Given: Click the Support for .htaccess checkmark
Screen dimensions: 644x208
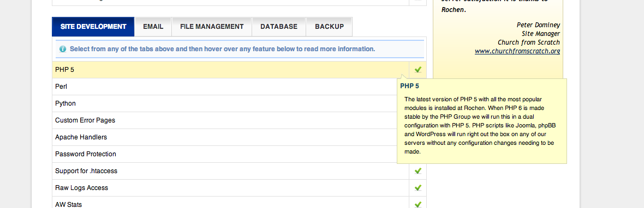Looking at the screenshot, I should click(x=418, y=171).
